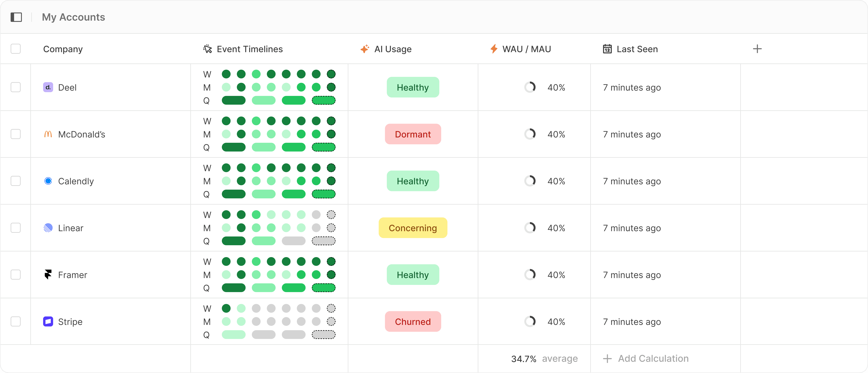The width and height of the screenshot is (868, 373).
Task: Click the Calendly logo icon
Action: pyautogui.click(x=48, y=181)
